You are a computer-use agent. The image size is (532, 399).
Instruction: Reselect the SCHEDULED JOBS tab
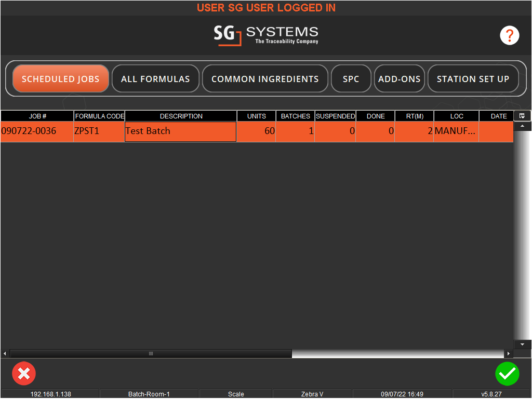point(60,78)
